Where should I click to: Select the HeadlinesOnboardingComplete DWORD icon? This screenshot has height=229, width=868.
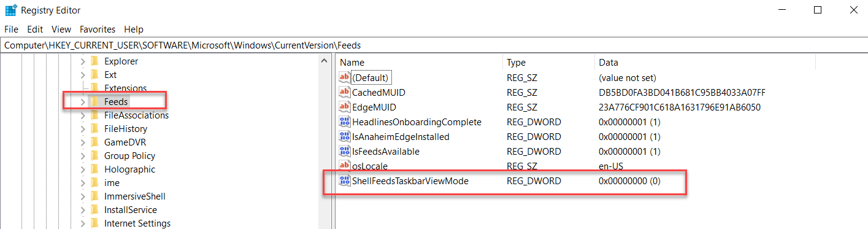coord(344,122)
